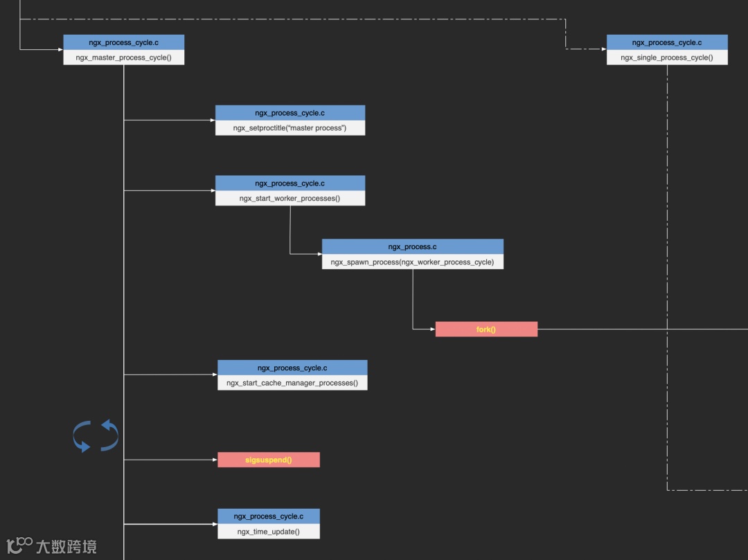Click the ngx_start_worker_processes() function text
Screen dimensions: 748x560
pyautogui.click(x=290, y=198)
